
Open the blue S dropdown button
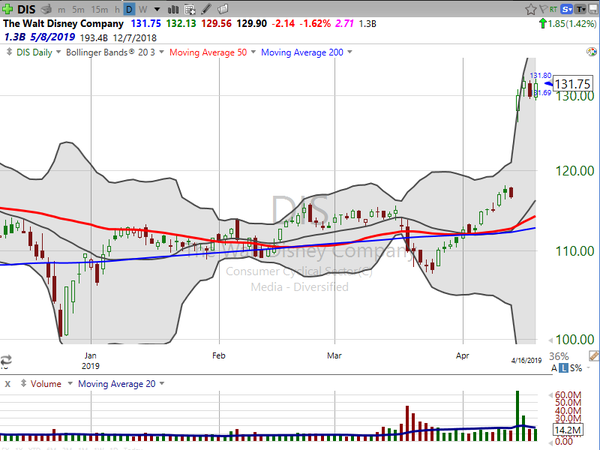pos(566,9)
